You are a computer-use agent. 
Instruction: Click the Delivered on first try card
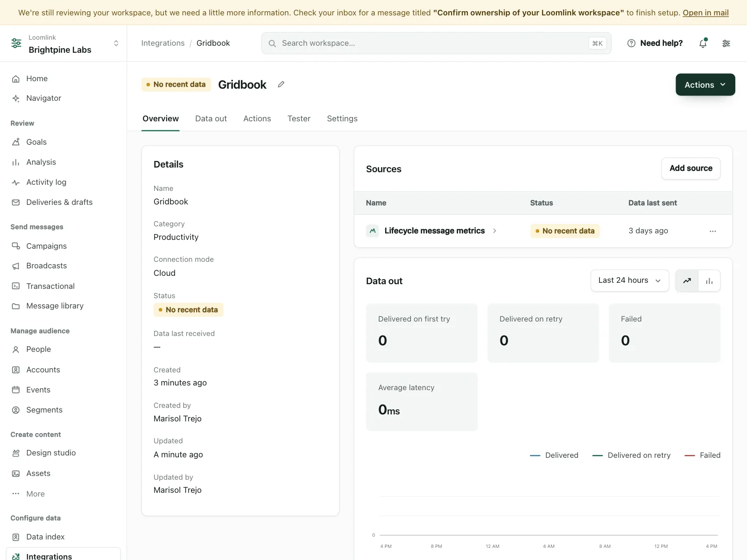(422, 333)
